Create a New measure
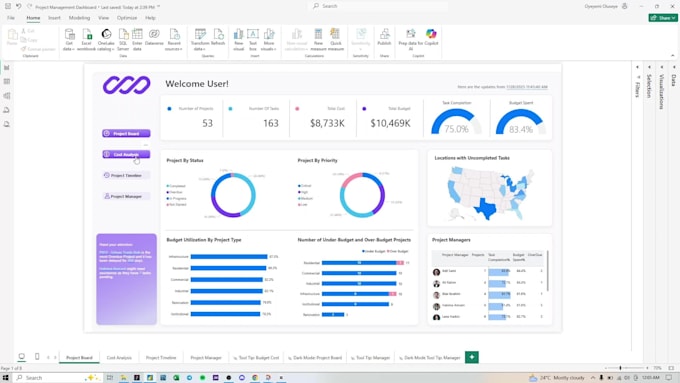The image size is (680, 383). 318,40
